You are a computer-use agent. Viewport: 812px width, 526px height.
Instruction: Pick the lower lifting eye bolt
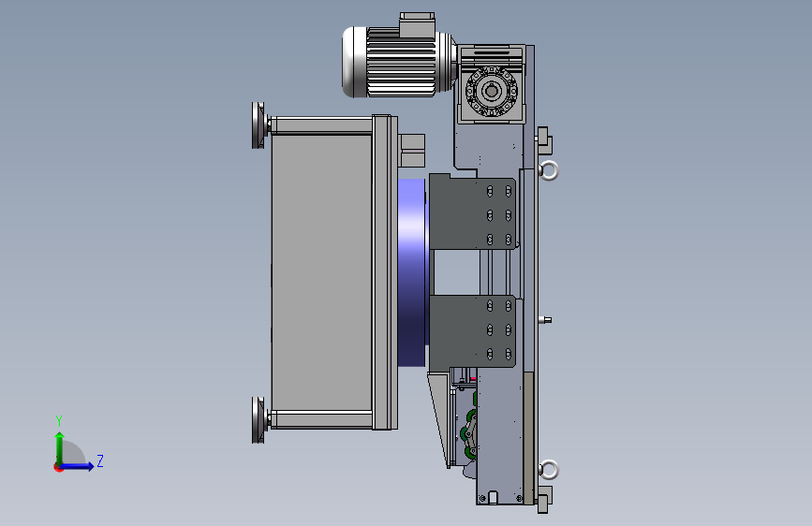pos(549,470)
